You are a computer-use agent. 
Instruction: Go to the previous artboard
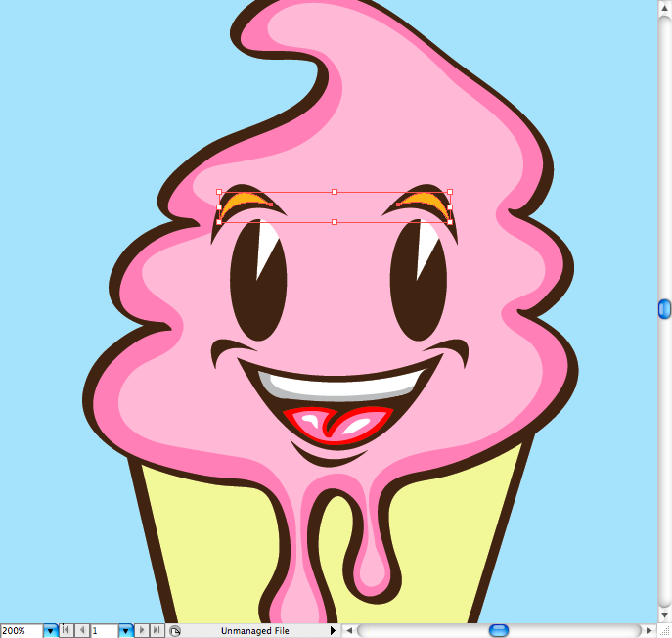[x=81, y=631]
